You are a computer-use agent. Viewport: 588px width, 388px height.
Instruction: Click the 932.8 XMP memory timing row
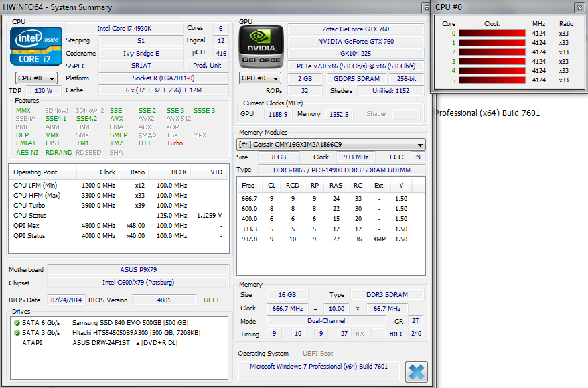(331, 239)
